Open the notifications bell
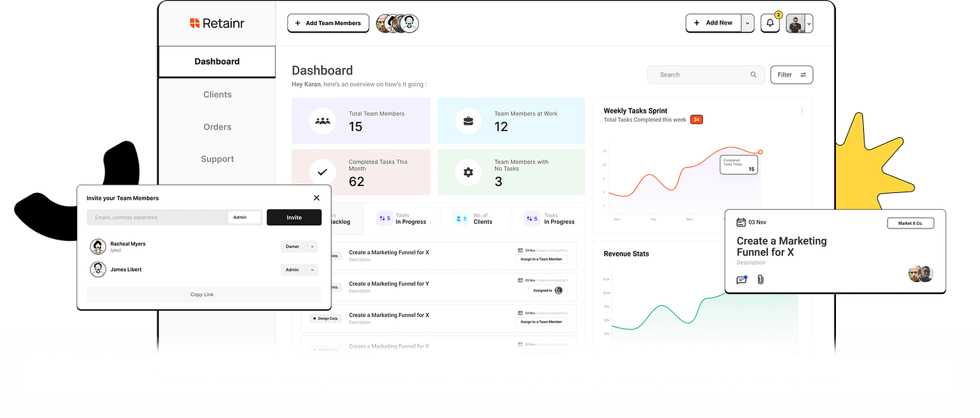980x418 pixels. point(770,23)
